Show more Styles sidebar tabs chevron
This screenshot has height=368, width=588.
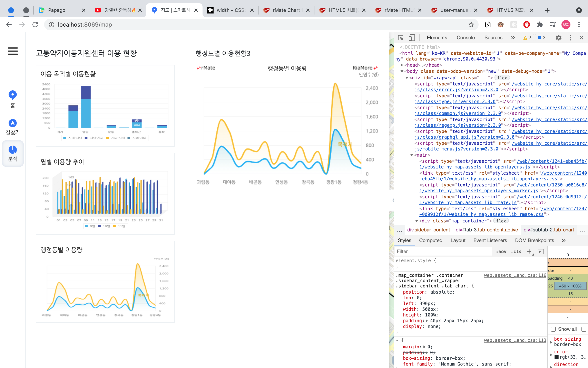pos(564,240)
